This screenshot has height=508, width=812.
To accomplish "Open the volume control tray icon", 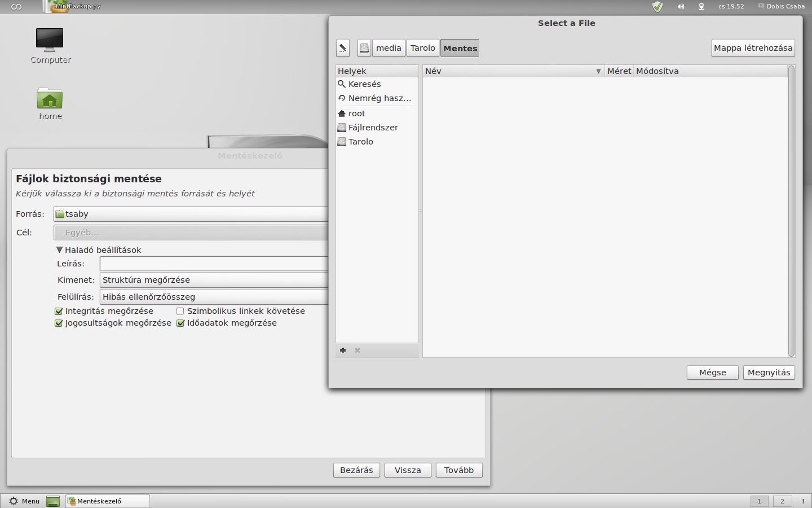I will [681, 7].
